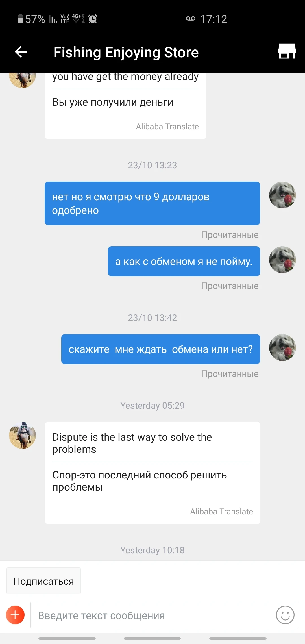Tap the battery 57% indicator
The height and width of the screenshot is (644, 305).
tap(31, 19)
